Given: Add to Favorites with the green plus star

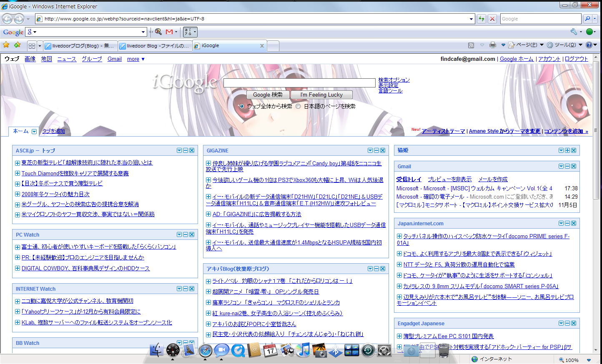Looking at the screenshot, I should [17, 45].
